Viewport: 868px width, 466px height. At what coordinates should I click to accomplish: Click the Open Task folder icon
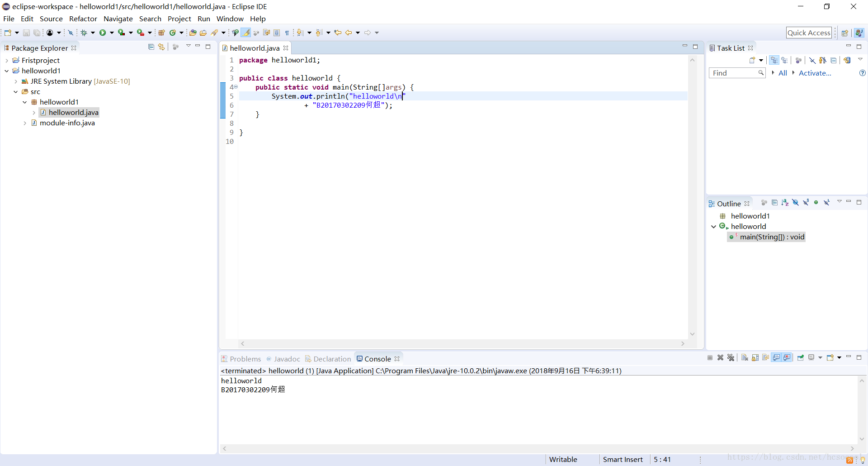(x=203, y=33)
